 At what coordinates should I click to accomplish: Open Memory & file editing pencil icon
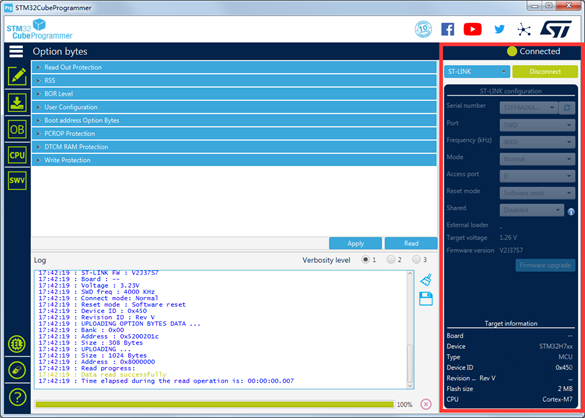pos(17,76)
